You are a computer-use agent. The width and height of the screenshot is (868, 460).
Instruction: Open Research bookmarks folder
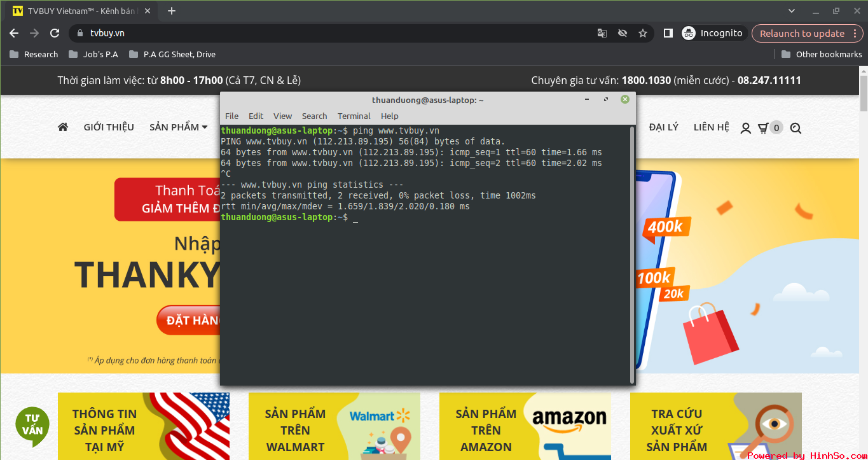pyautogui.click(x=34, y=54)
